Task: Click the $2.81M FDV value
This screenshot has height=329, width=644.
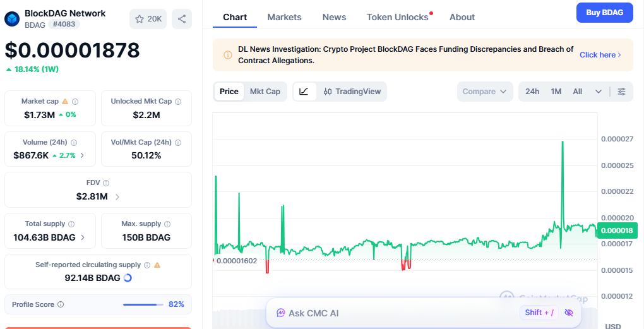Action: (92, 197)
